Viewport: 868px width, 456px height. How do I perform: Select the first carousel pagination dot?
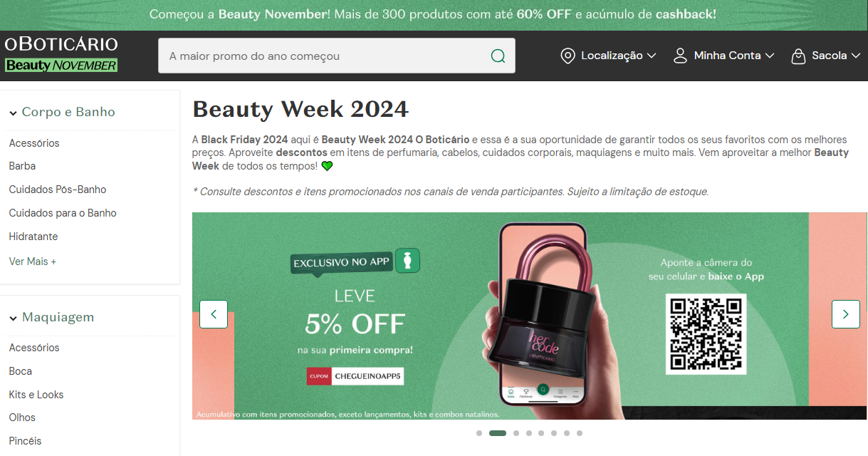pyautogui.click(x=479, y=433)
